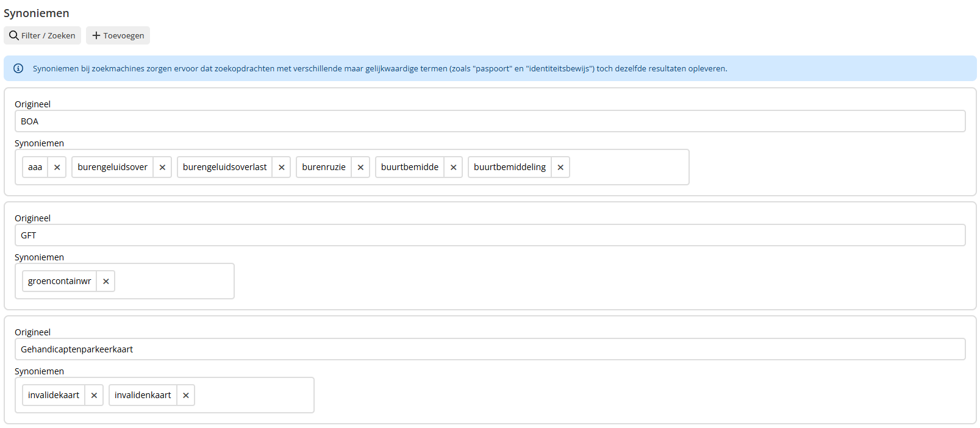The width and height of the screenshot is (980, 428).
Task: Remove the 'aaa' synonym tag
Action: tap(57, 167)
